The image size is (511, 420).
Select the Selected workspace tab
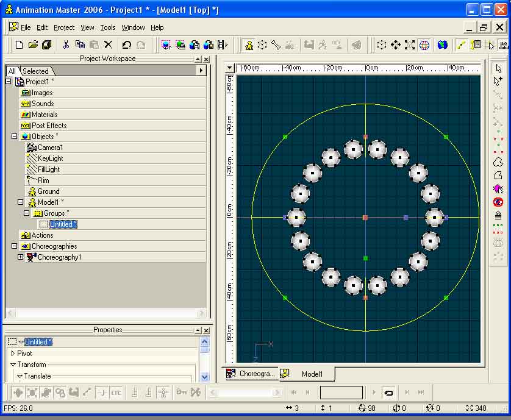tap(35, 71)
